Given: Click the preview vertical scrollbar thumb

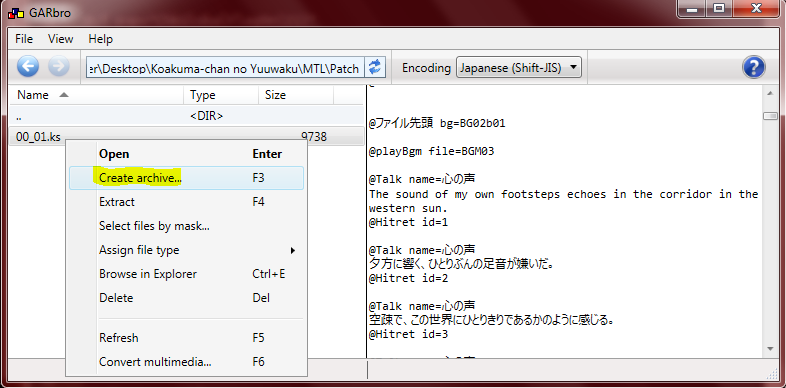Looking at the screenshot, I should [770, 116].
